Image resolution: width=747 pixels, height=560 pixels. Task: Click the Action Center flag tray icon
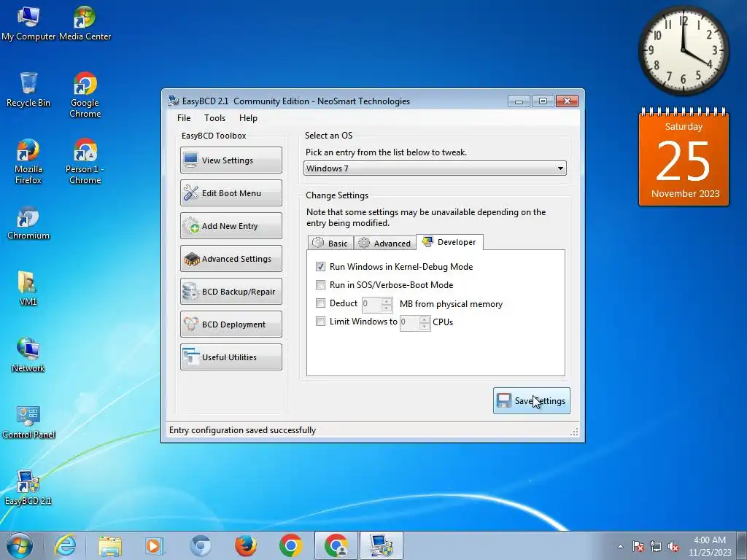638,546
